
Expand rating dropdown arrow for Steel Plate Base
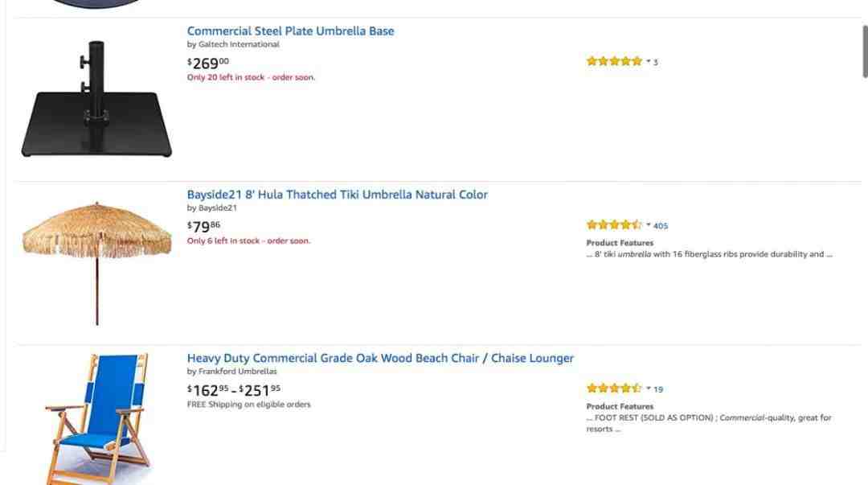(x=649, y=61)
